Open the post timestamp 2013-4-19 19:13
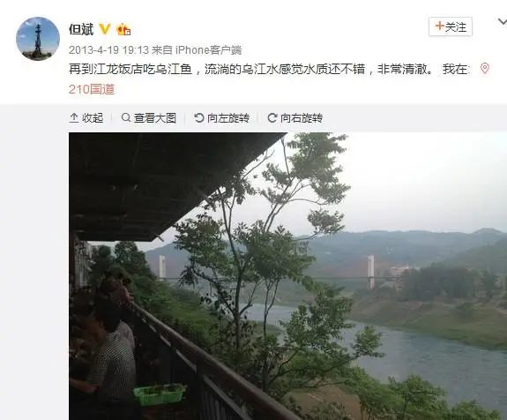The width and height of the screenshot is (507, 420). [108, 50]
